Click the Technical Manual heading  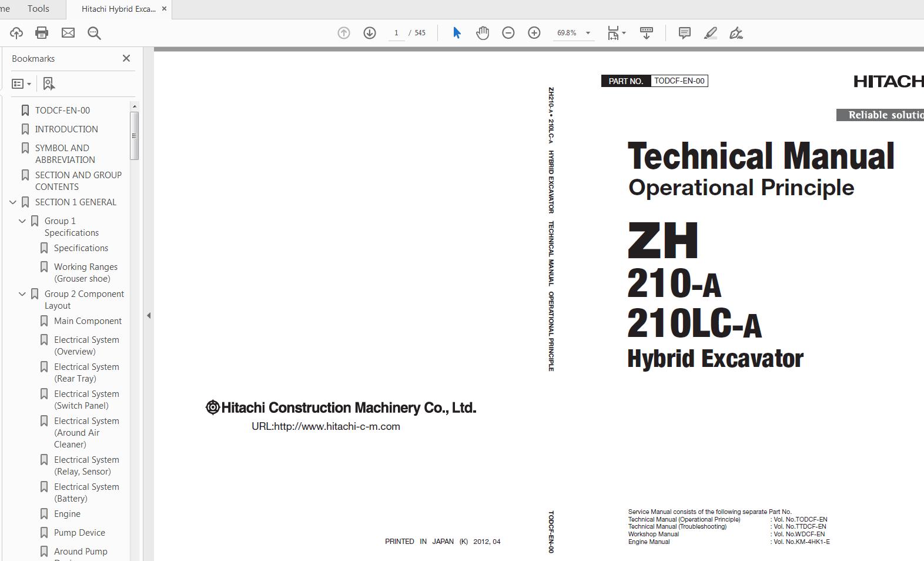(x=761, y=156)
